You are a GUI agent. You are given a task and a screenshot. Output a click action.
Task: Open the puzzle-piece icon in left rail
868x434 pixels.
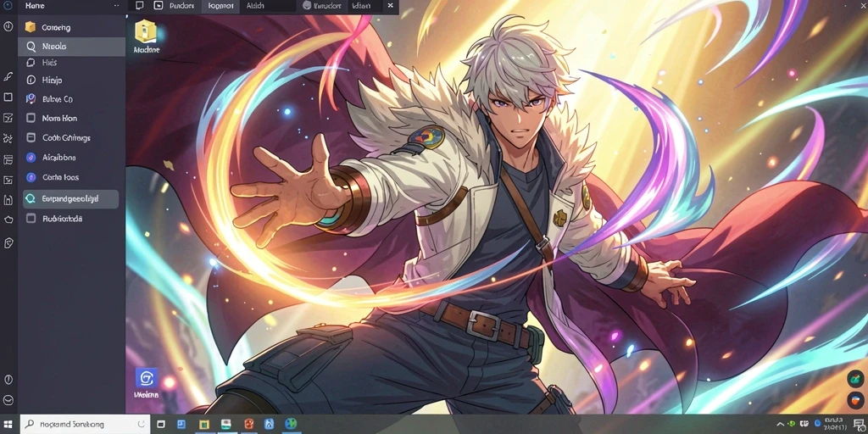8,138
